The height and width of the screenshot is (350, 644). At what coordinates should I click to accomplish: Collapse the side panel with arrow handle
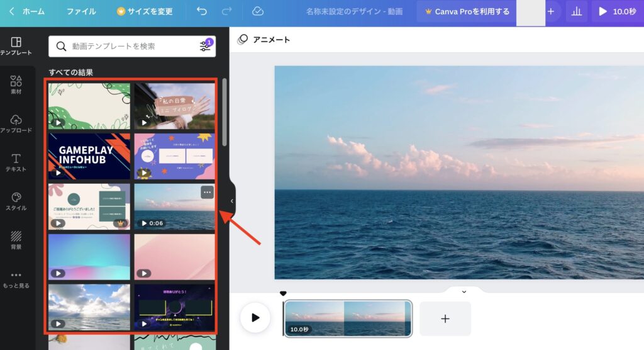click(232, 201)
